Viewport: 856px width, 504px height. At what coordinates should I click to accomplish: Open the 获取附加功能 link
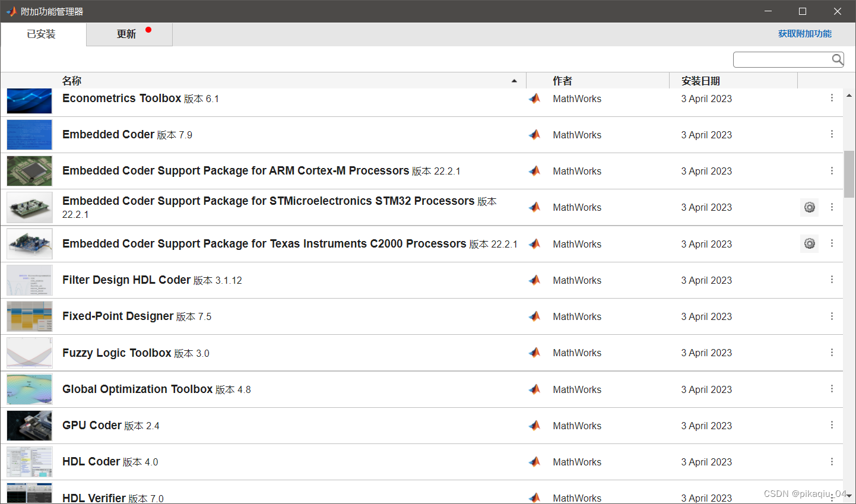pyautogui.click(x=805, y=34)
